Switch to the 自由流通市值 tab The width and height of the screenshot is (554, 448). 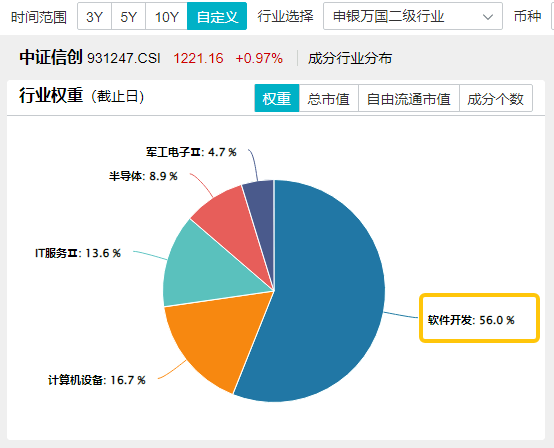point(409,98)
